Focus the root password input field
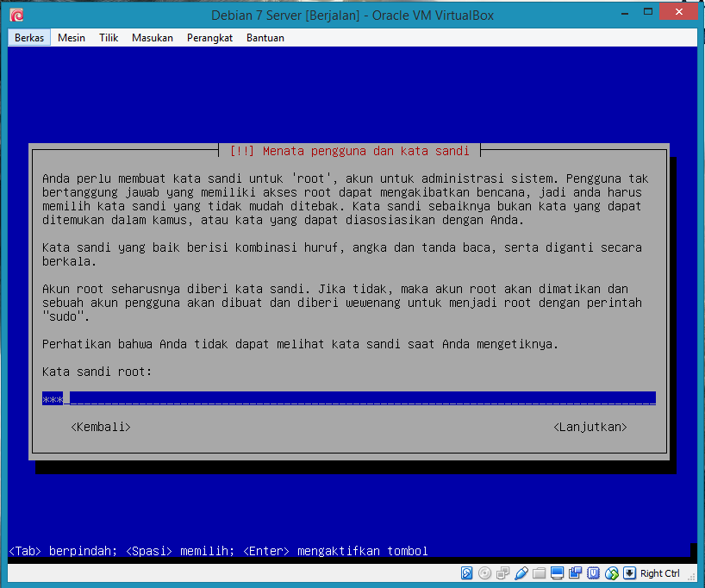This screenshot has width=705, height=588. click(x=349, y=398)
